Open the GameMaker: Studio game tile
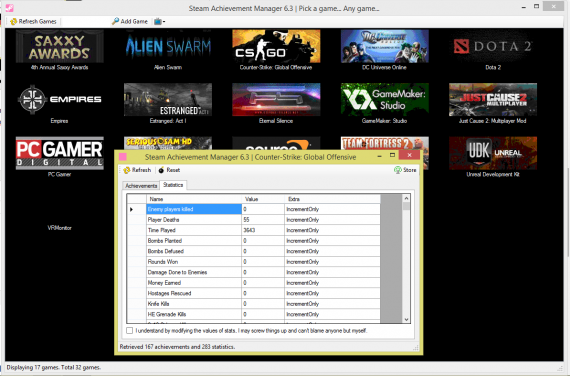570x376 pixels. point(384,100)
